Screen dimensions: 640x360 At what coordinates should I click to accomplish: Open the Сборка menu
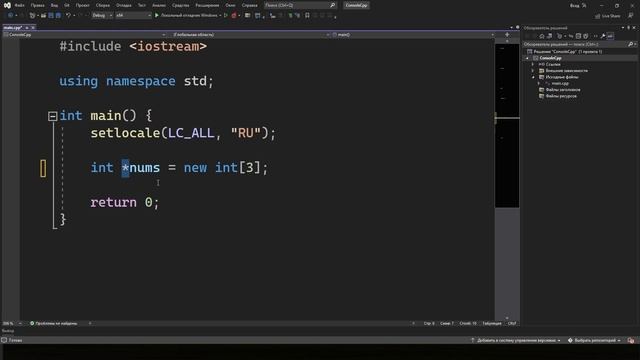103,5
